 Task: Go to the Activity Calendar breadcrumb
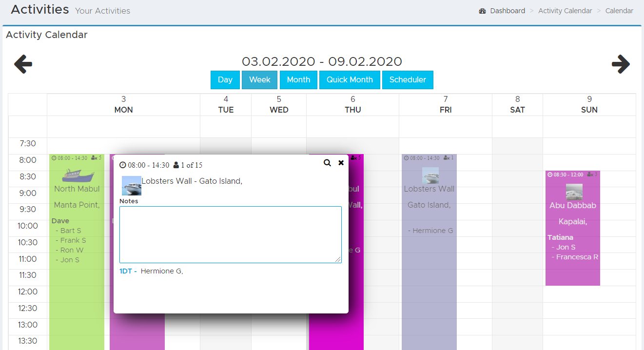pos(565,11)
